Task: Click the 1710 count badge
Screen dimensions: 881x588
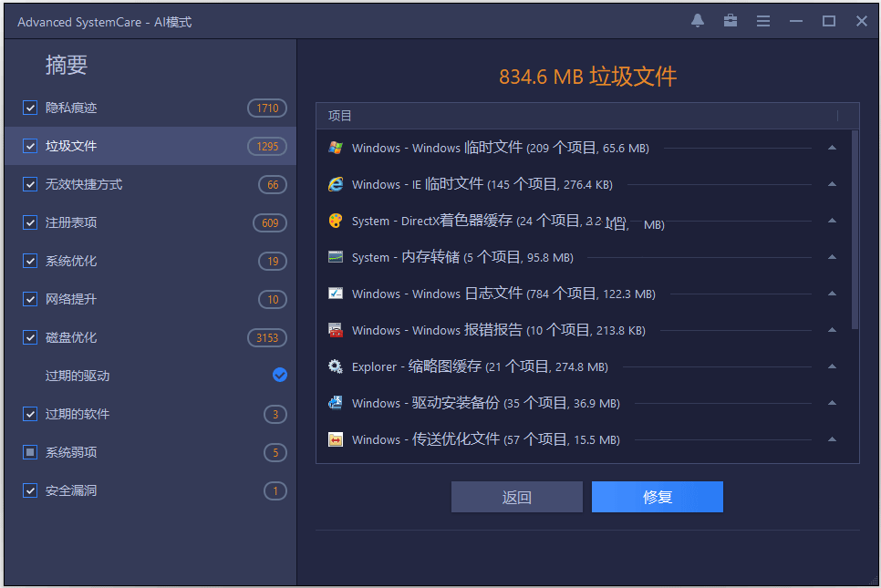Action: 267,108
